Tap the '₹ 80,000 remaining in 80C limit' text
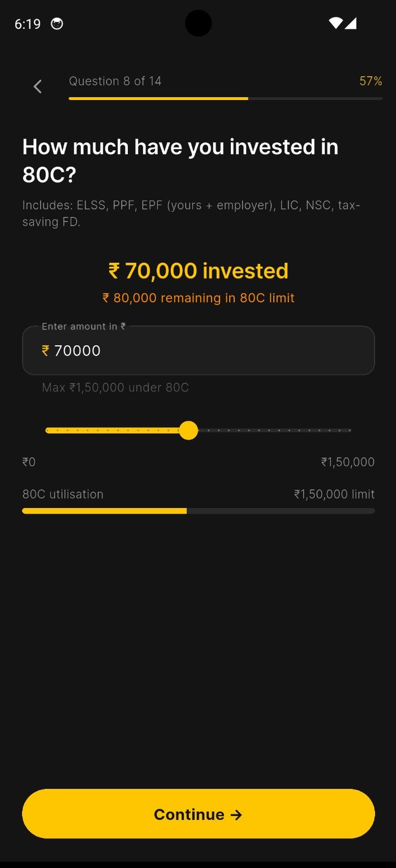 tap(198, 298)
